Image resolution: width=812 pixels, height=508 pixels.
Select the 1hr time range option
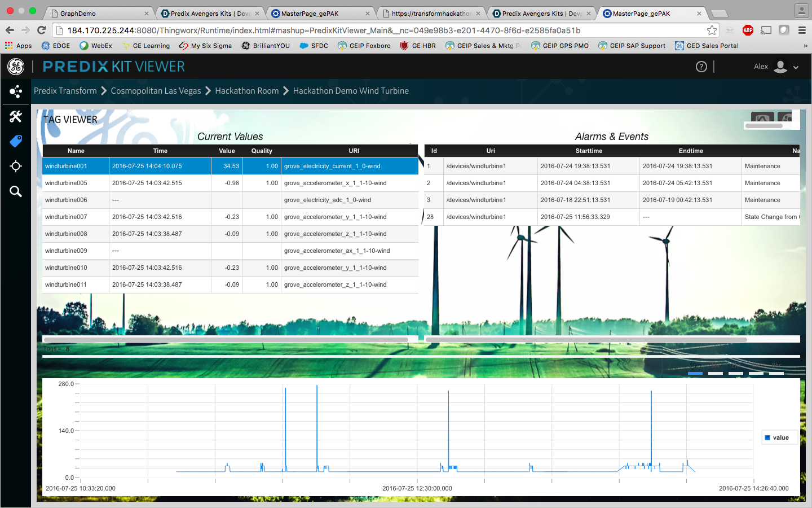click(716, 369)
